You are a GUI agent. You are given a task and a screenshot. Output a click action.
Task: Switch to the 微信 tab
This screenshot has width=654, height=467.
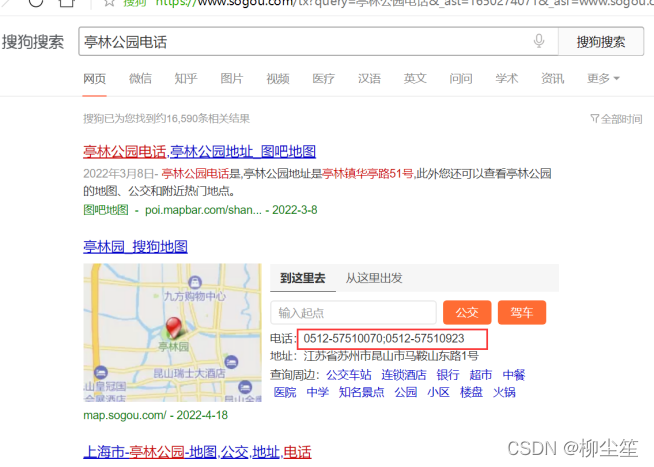click(140, 78)
